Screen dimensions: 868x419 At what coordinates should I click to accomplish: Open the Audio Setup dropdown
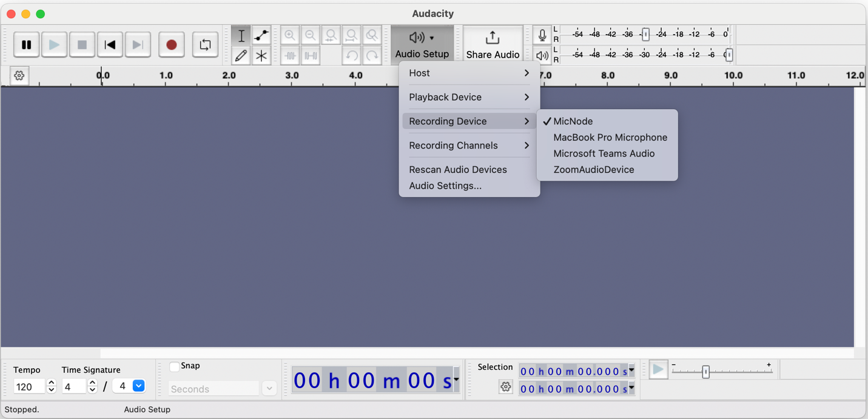click(x=423, y=42)
